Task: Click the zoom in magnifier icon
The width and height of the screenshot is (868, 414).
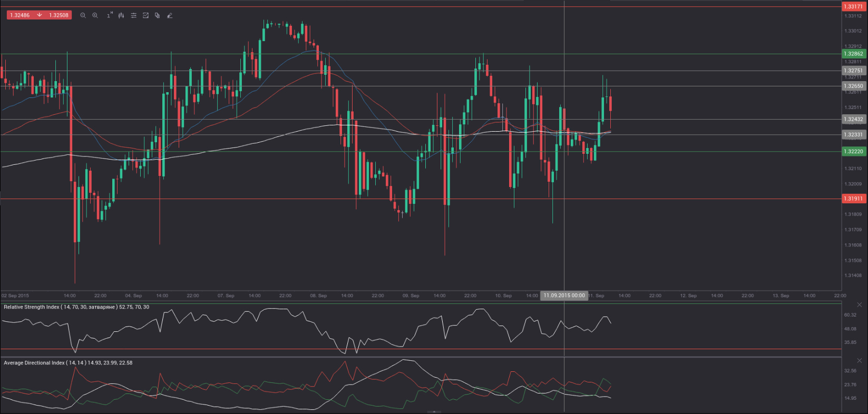Action: click(95, 15)
